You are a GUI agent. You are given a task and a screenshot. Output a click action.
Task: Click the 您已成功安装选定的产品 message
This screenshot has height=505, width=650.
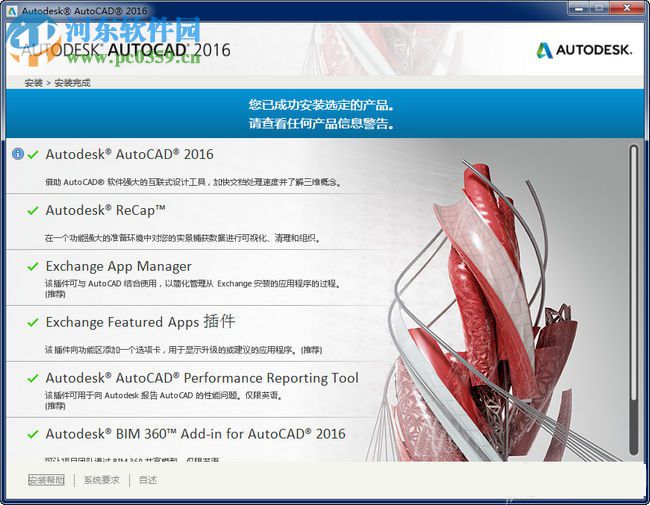tap(321, 104)
